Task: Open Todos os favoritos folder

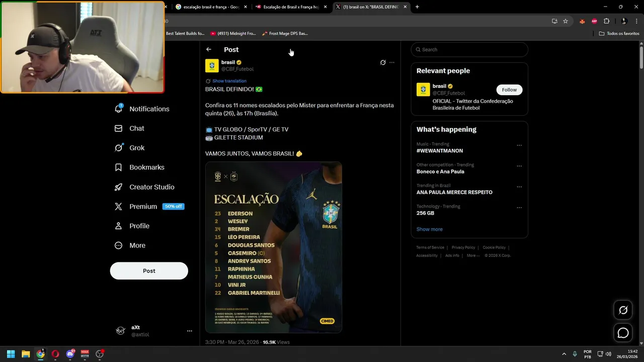Action: click(x=619, y=34)
